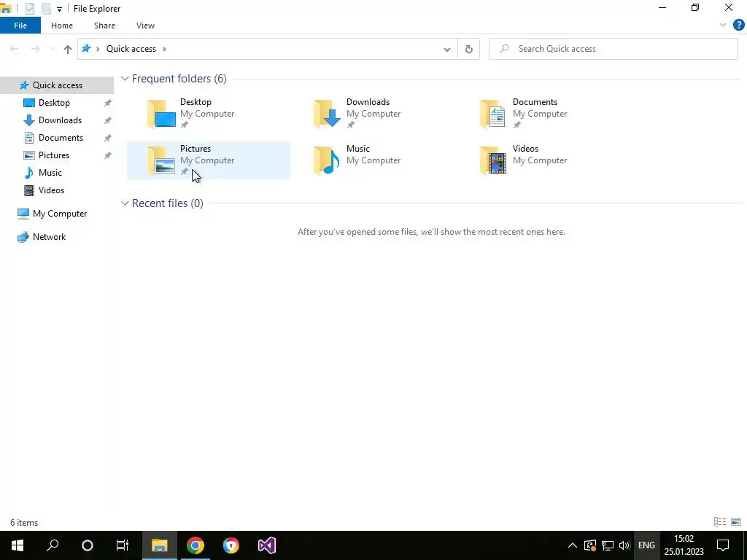Image resolution: width=747 pixels, height=560 pixels.
Task: Open the File ribbon tab
Action: point(20,26)
